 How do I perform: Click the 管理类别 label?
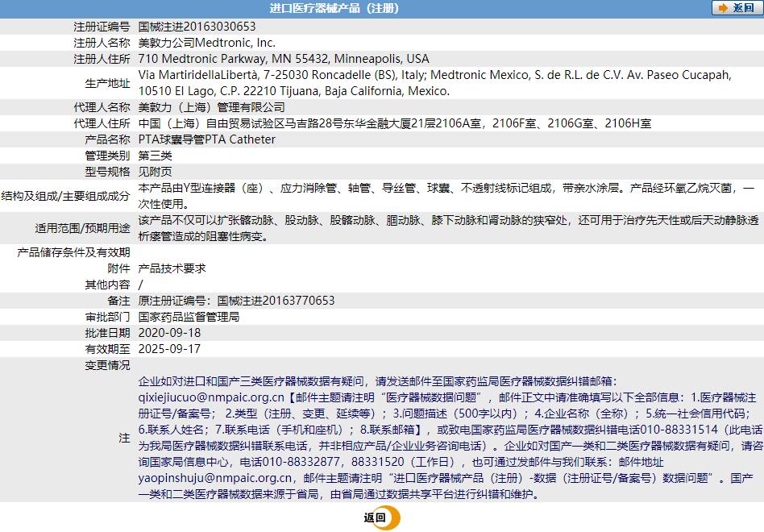pos(108,156)
